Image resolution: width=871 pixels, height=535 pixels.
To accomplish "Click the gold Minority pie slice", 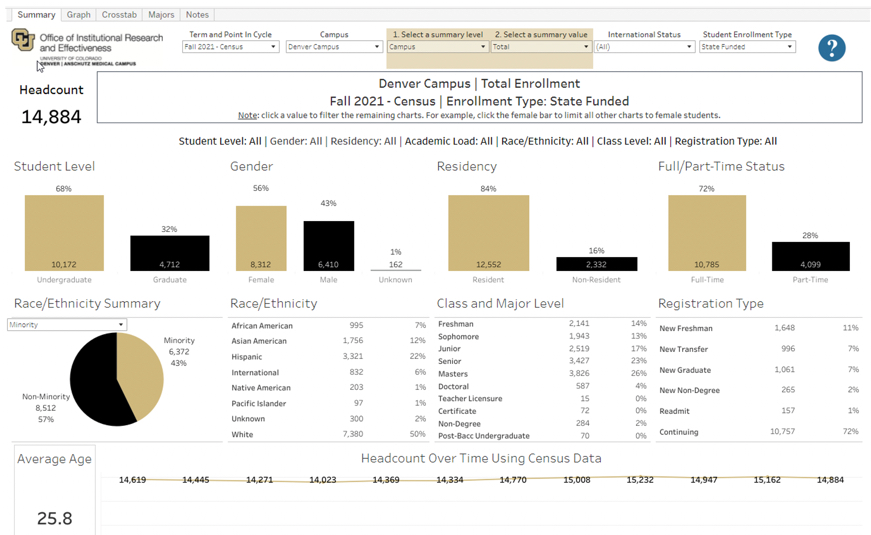I will click(x=142, y=372).
